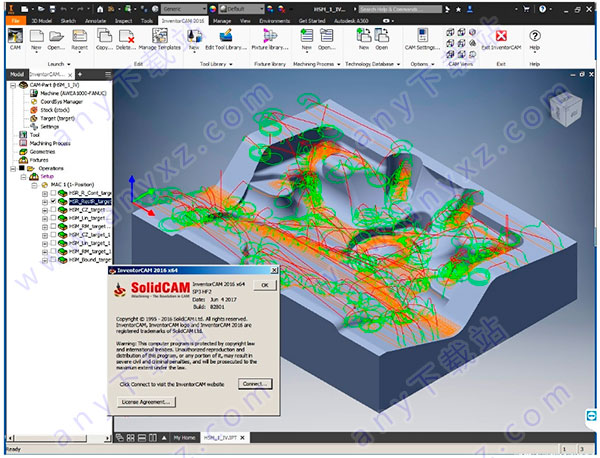600x458 pixels.
Task: Switch to the Environments ribbon tab
Action: pyautogui.click(x=274, y=21)
